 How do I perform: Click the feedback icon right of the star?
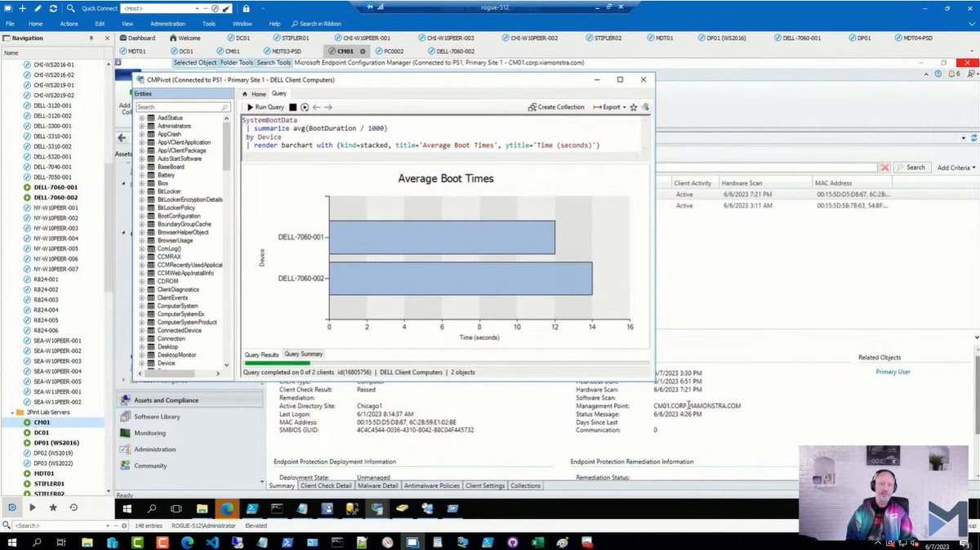645,107
